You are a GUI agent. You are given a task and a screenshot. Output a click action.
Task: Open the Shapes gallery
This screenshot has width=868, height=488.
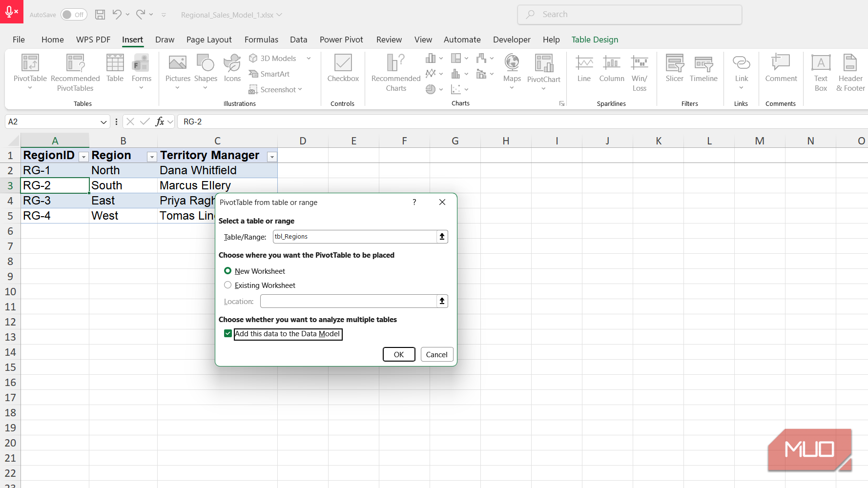pos(206,72)
